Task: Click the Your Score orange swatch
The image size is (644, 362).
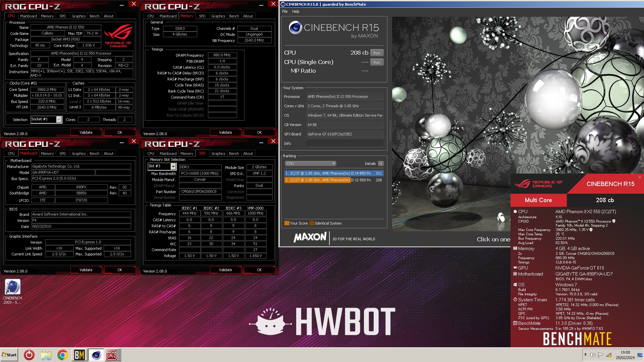Action: [287, 223]
